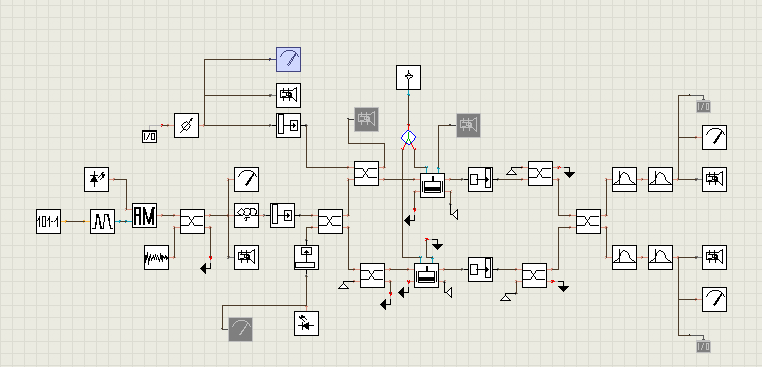Select analyzer below the highlighted blue meter
Screen dimensions: 762x367
[x=289, y=95]
